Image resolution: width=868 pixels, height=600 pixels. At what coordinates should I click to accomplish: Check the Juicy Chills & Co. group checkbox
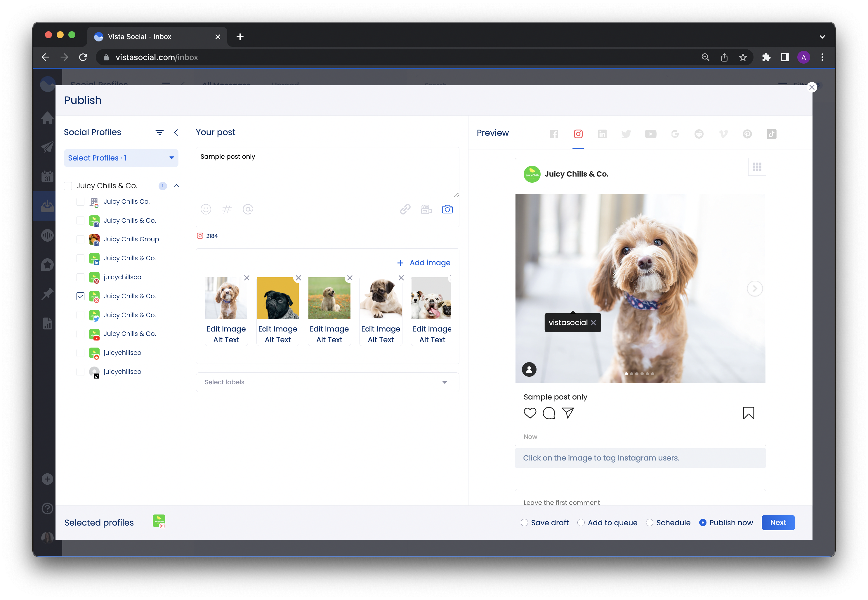point(68,186)
